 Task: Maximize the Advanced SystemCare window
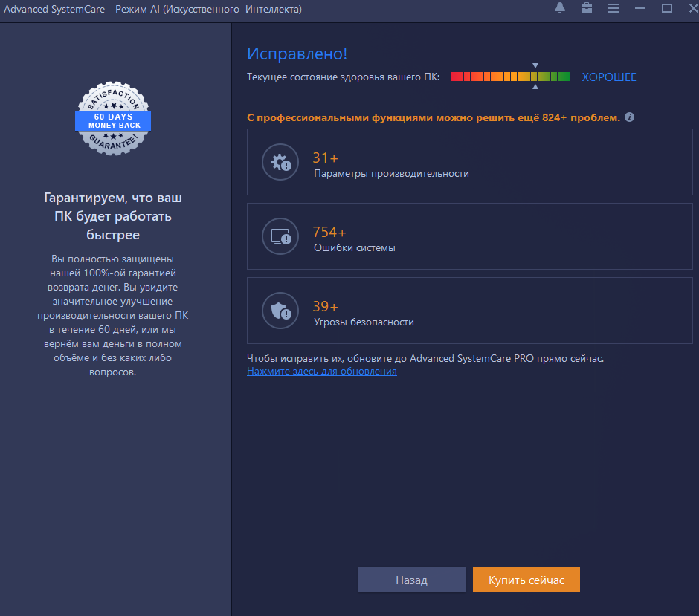point(667,8)
